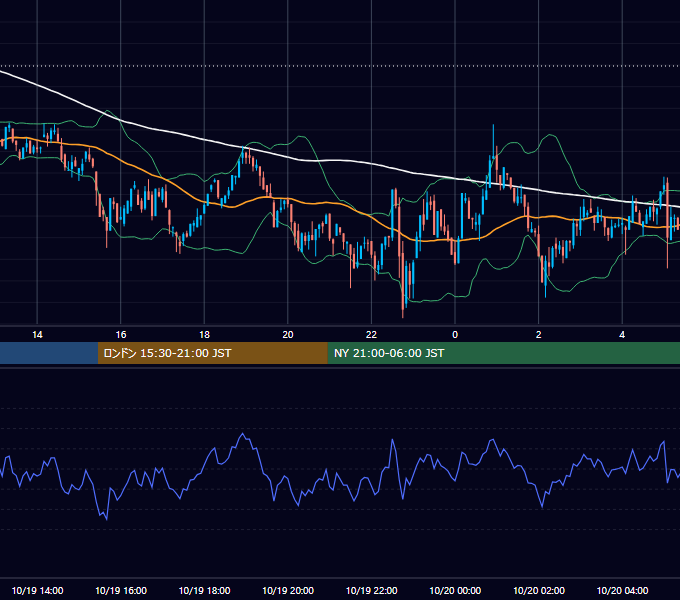Click the 18 hour label on price chart axis

coord(204,335)
